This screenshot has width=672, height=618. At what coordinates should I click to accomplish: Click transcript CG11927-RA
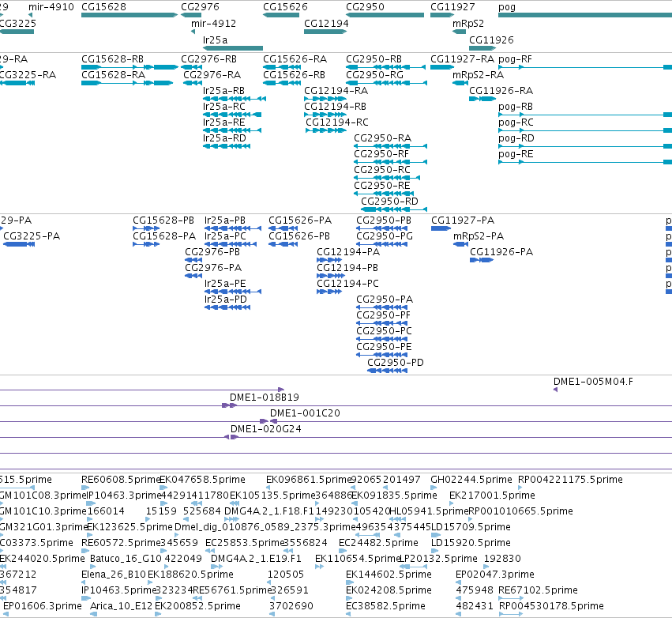pyautogui.click(x=442, y=67)
